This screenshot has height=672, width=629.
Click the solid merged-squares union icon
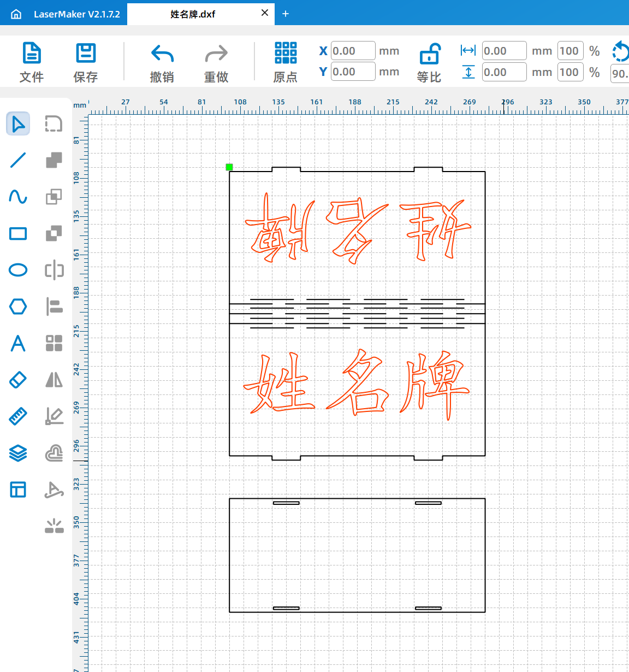pyautogui.click(x=54, y=160)
